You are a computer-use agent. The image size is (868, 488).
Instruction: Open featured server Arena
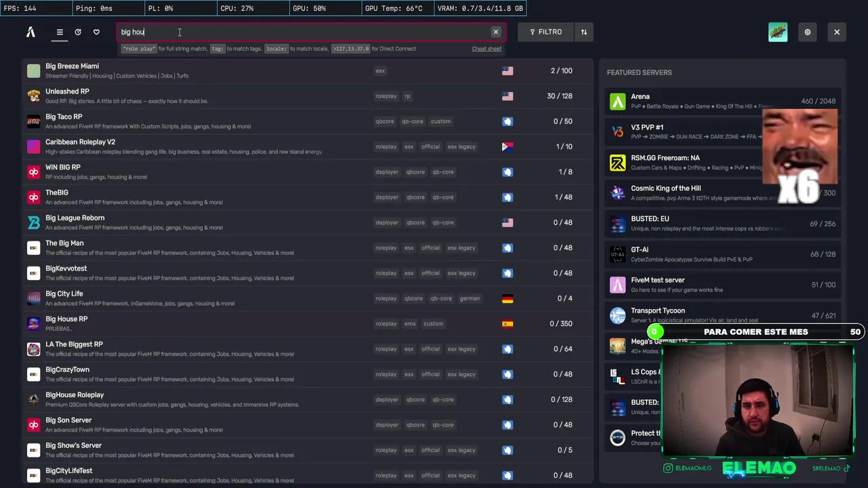coord(722,101)
